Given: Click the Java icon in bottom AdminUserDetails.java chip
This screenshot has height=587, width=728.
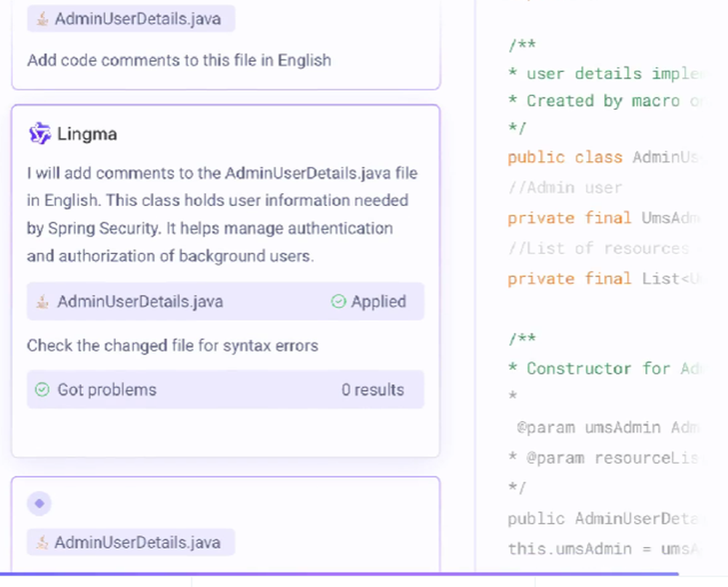Looking at the screenshot, I should tap(42, 542).
